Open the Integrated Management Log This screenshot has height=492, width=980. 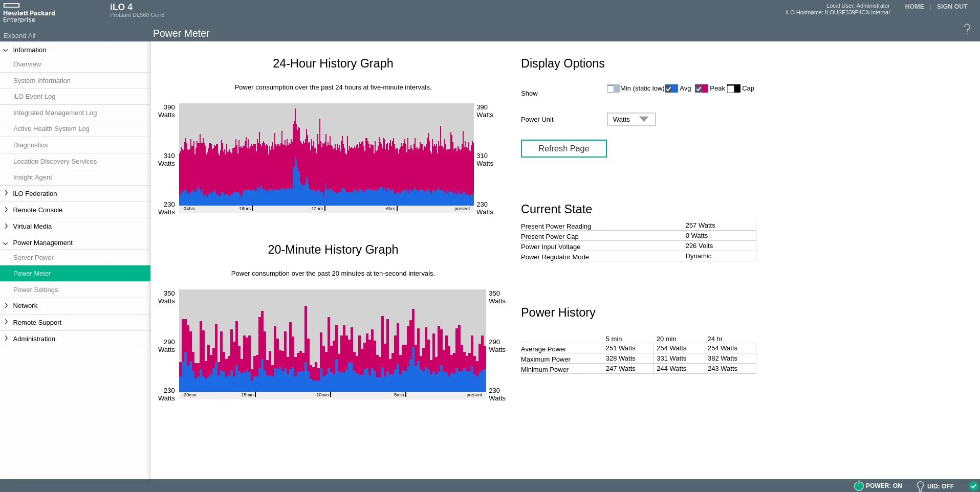click(x=75, y=113)
